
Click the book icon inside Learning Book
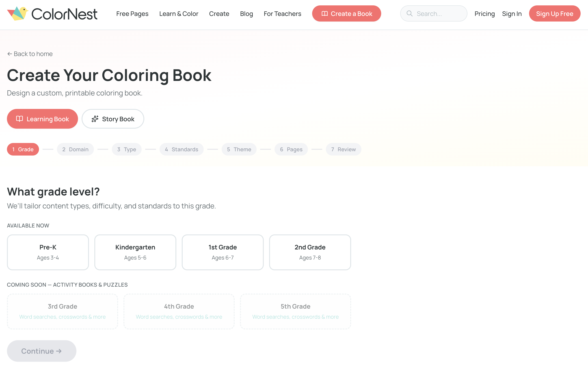pos(20,119)
